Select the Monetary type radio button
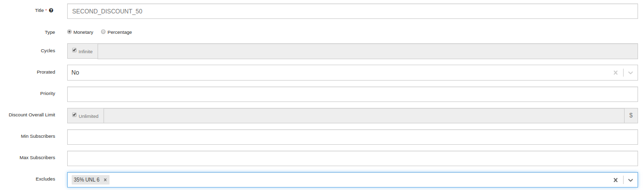The height and width of the screenshot is (190, 644). [70, 32]
